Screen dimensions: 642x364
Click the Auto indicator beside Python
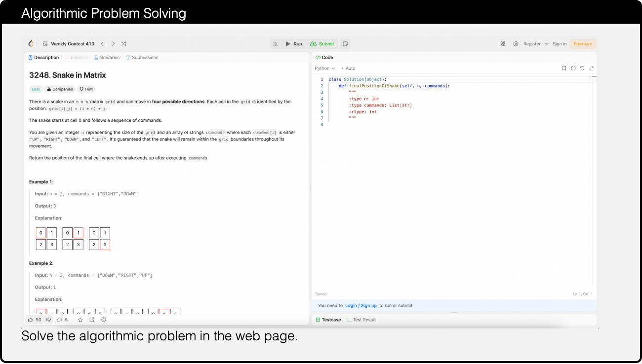348,69
